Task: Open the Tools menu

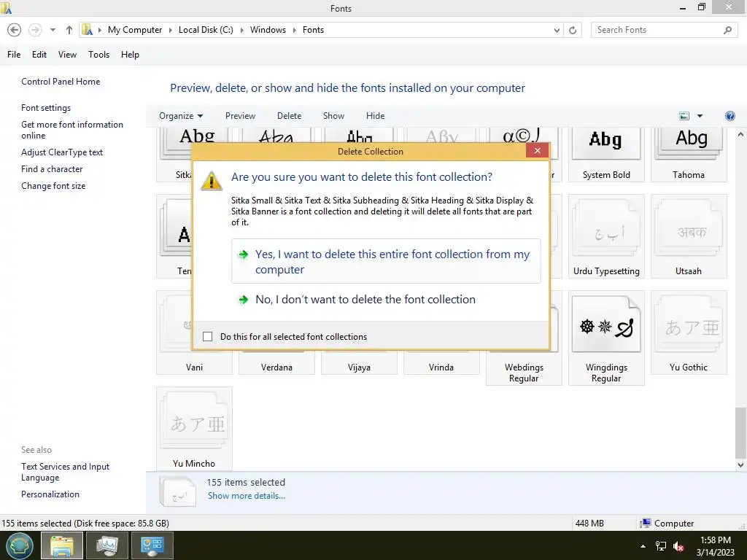Action: coord(98,55)
